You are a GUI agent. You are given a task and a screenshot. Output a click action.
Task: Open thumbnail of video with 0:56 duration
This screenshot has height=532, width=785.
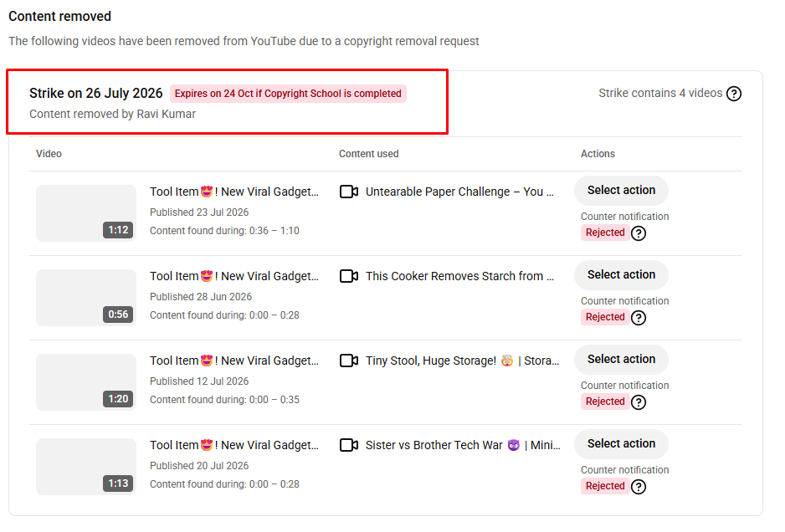86,298
